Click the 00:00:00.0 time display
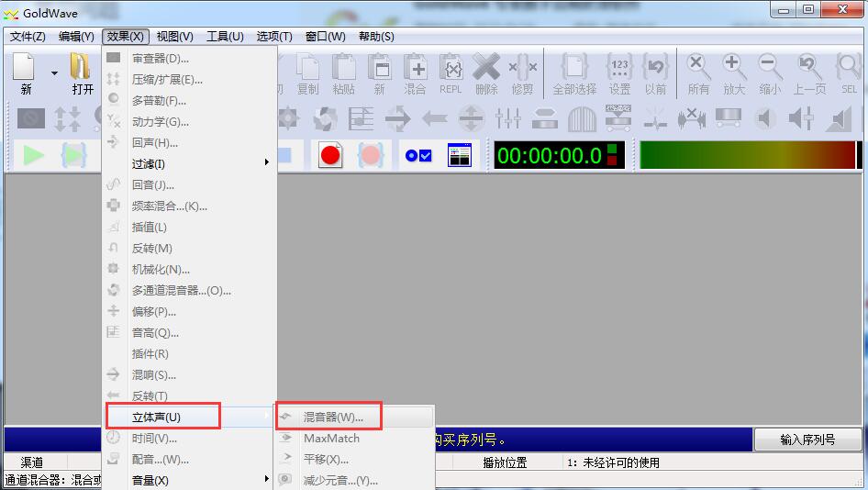Screen dimensions: 868x490 coord(549,155)
